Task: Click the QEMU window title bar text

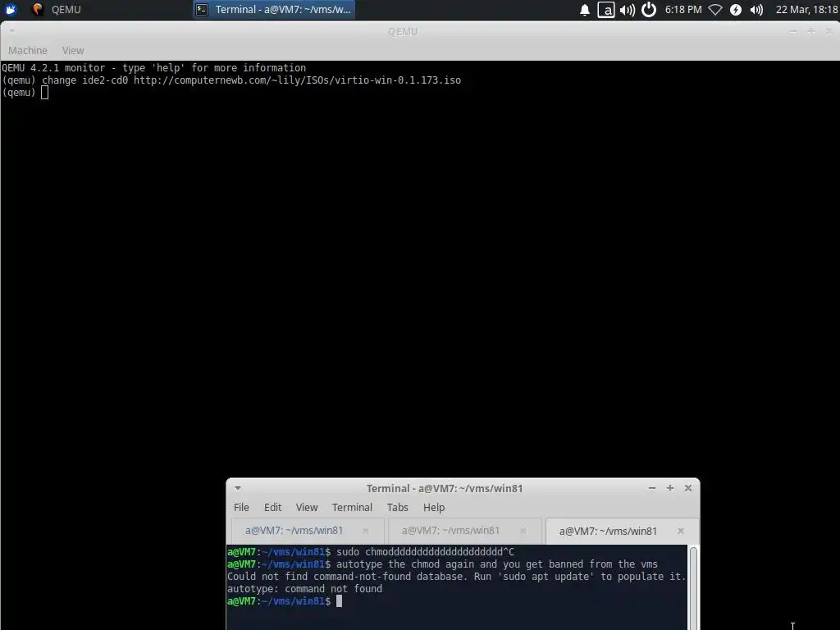Action: (x=403, y=32)
